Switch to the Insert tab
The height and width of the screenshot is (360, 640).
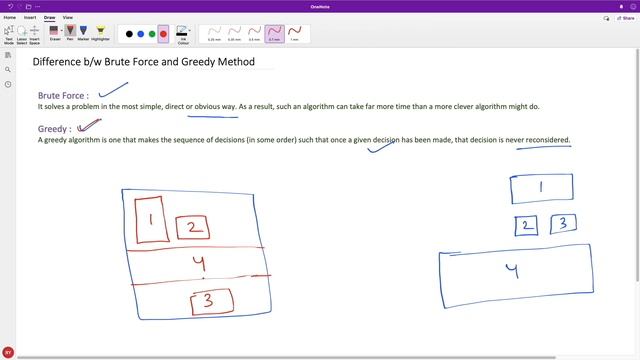click(30, 18)
